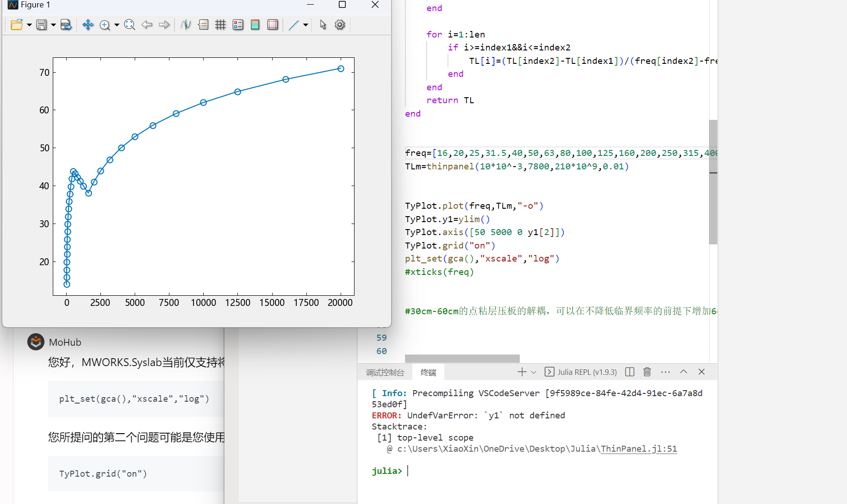Save the figure with floppy icon
This screenshot has width=847, height=504.
click(x=42, y=25)
